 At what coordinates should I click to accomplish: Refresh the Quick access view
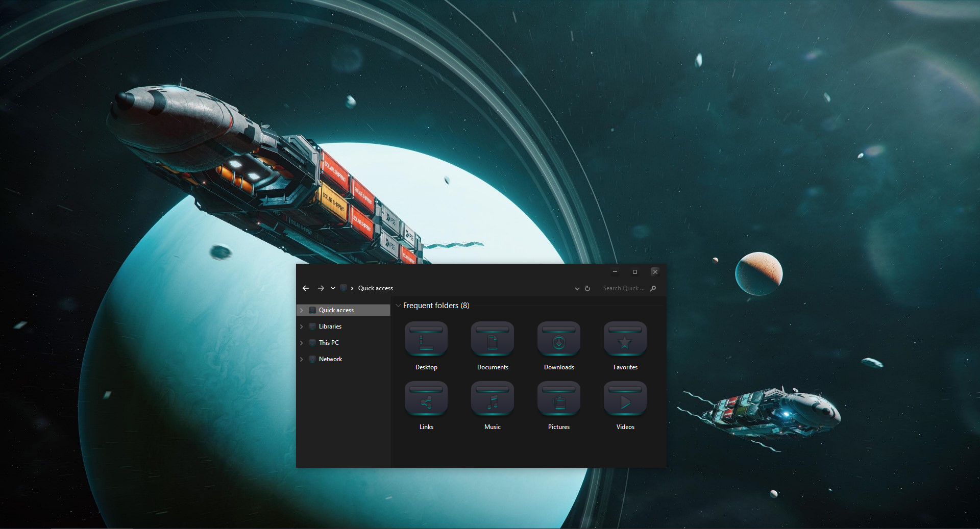pos(587,288)
